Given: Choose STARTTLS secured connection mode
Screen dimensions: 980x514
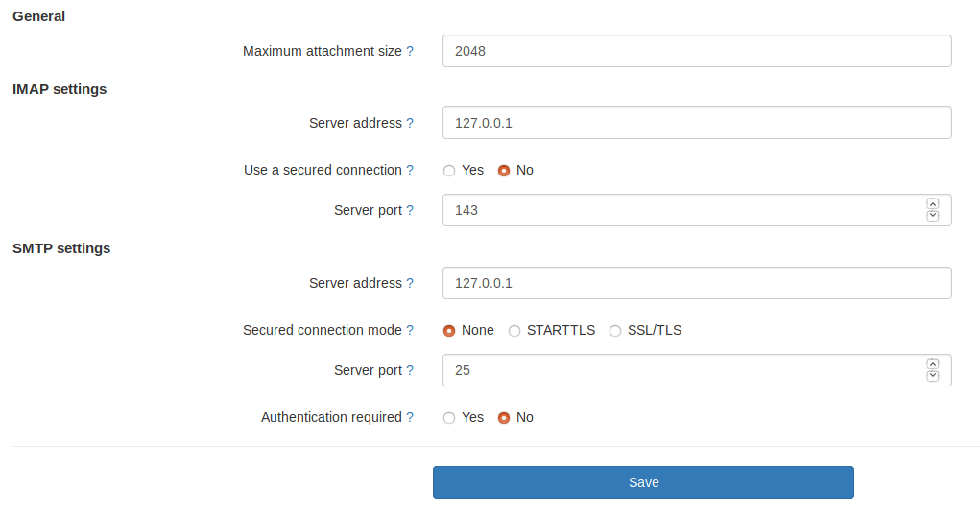Looking at the screenshot, I should tap(514, 331).
